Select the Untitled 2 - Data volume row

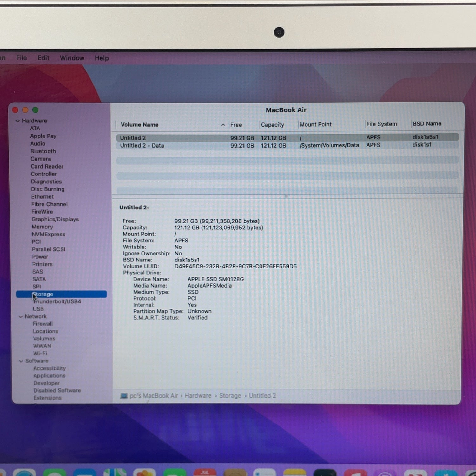click(287, 145)
